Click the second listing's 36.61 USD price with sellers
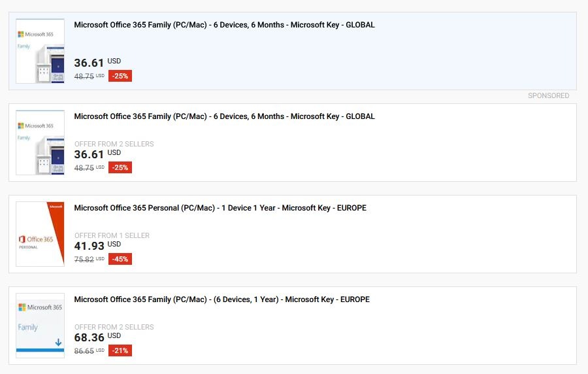 (x=97, y=154)
